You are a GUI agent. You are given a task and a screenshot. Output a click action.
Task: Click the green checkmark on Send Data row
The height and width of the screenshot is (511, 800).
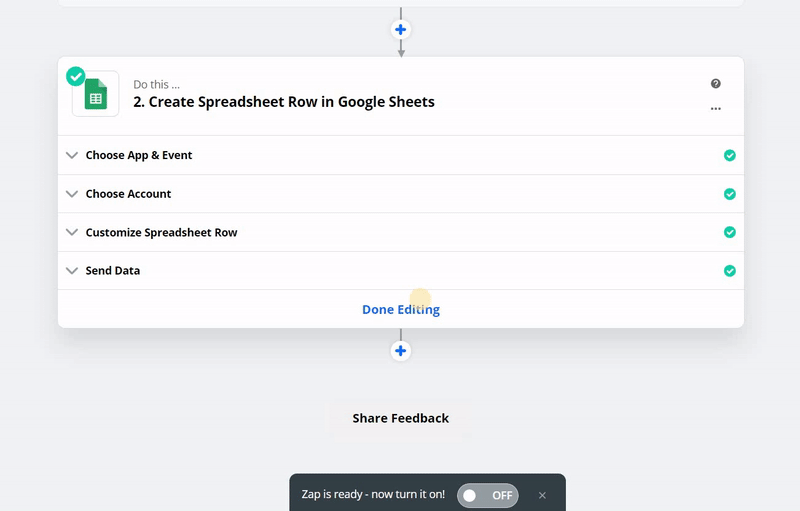coord(730,271)
